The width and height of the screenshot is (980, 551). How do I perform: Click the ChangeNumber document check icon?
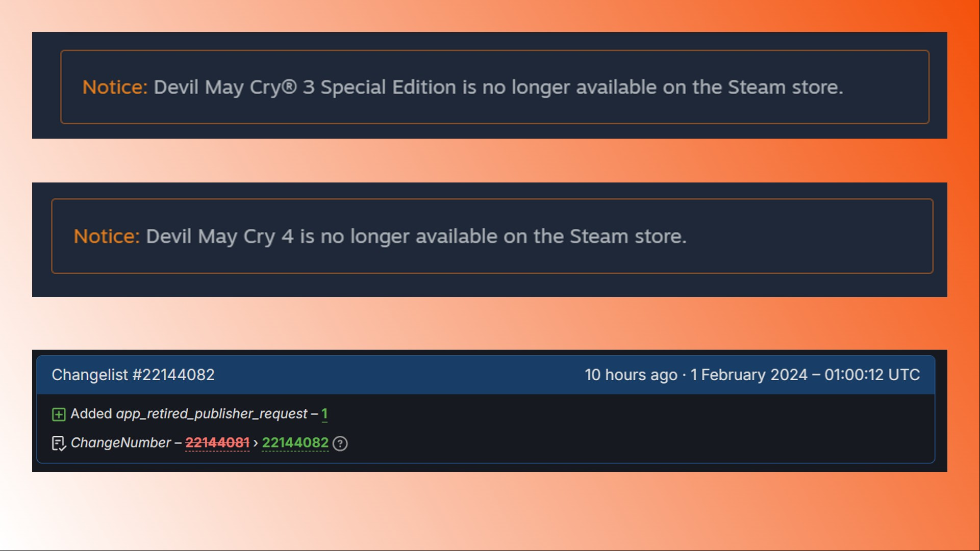coord(59,443)
